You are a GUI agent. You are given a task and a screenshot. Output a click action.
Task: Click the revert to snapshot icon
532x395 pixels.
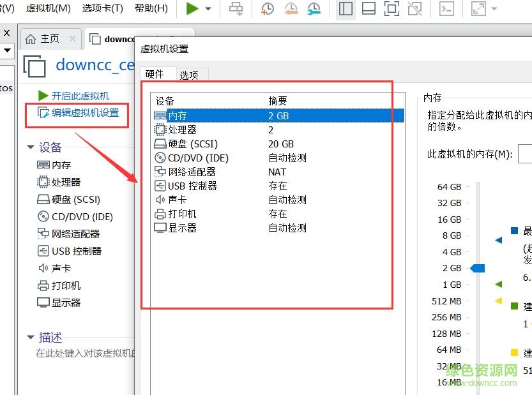click(291, 9)
